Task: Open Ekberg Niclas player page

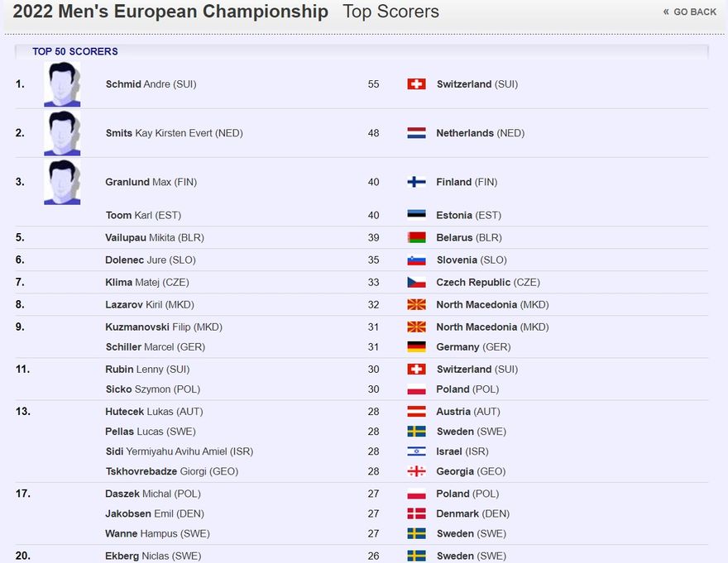Action: click(x=153, y=556)
